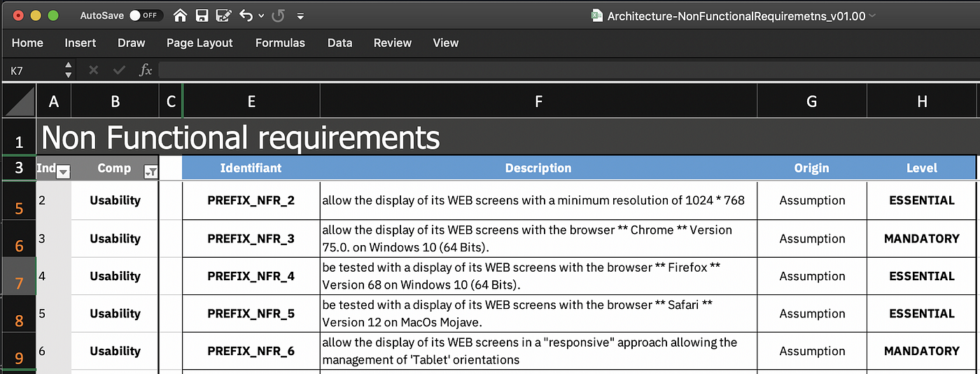Open the Customize Quick Access Toolbar dropdown
980x374 pixels.
coord(300,15)
